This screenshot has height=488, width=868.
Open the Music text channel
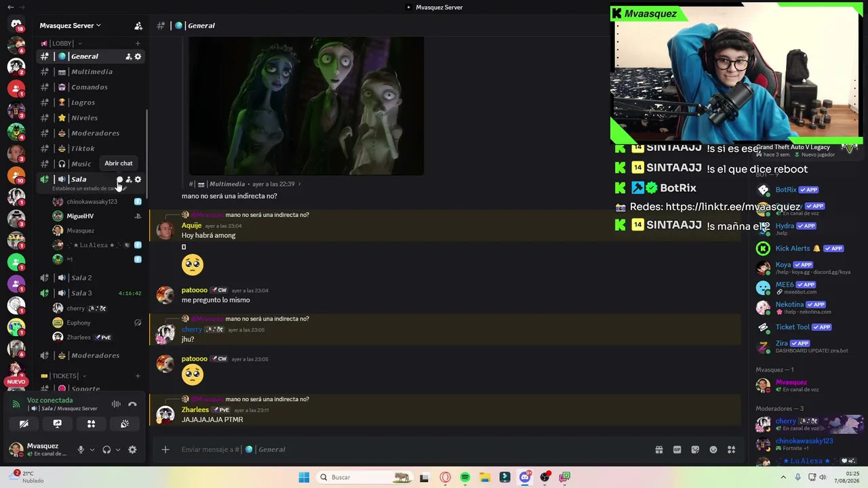click(x=91, y=164)
